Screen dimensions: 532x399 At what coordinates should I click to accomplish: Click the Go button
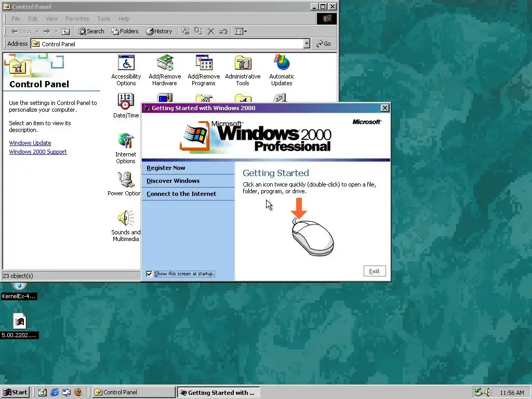[324, 44]
